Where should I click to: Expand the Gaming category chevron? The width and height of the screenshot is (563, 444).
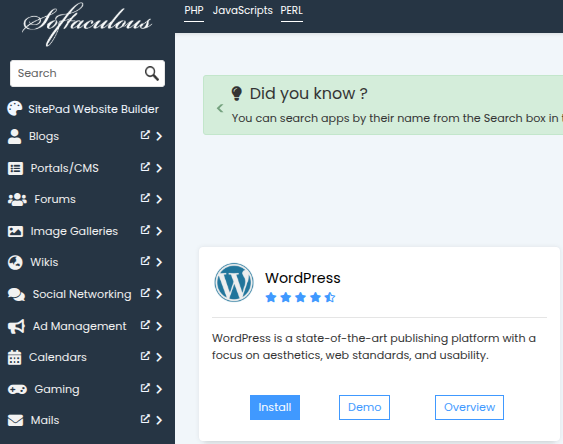point(159,389)
